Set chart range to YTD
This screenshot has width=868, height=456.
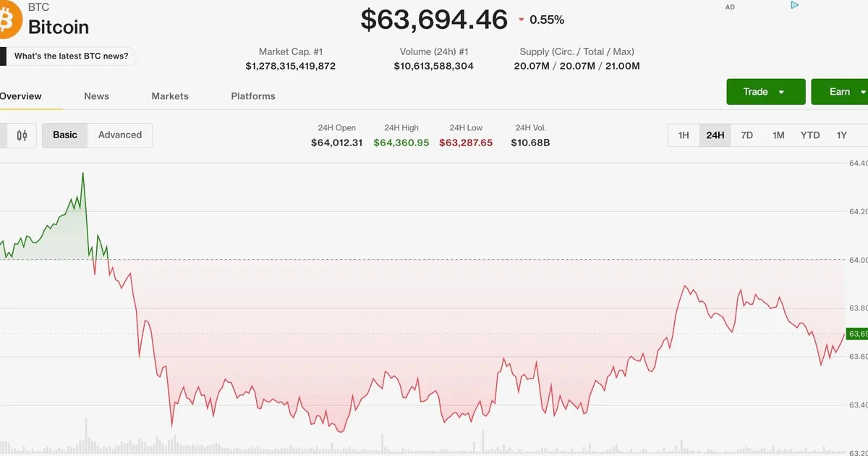[810, 135]
